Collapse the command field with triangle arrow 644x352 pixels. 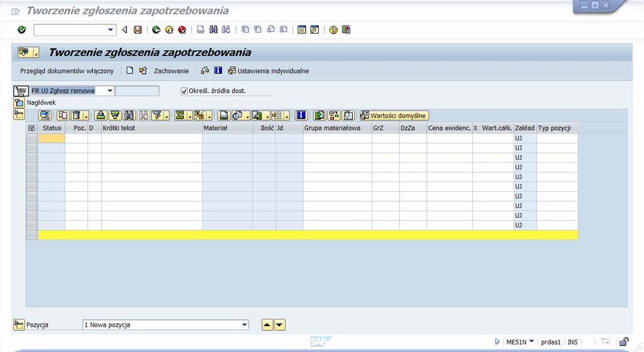125,30
